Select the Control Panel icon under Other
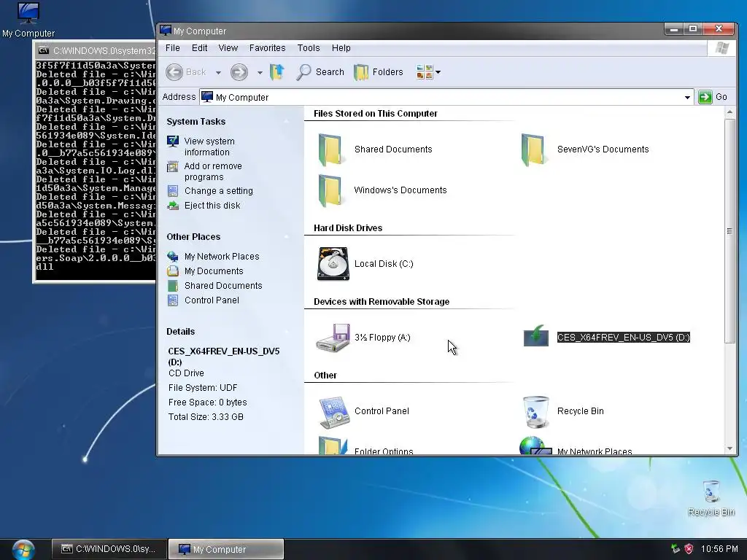The image size is (747, 560). [333, 412]
